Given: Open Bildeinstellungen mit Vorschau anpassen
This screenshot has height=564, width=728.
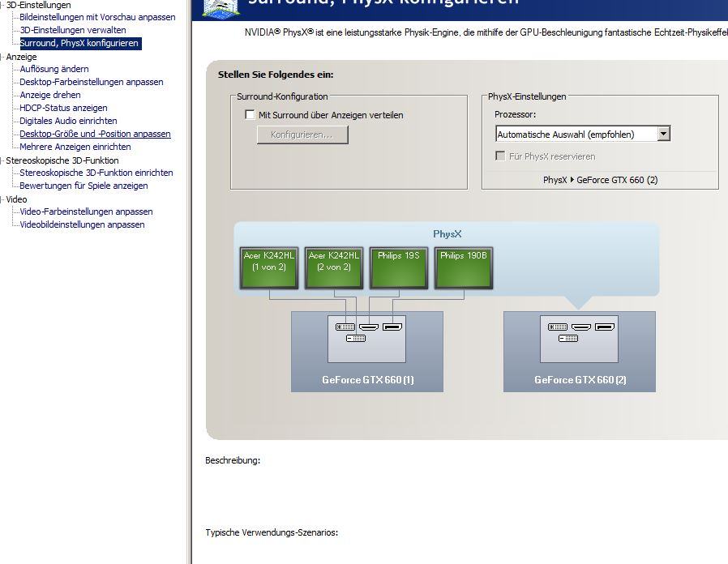Looking at the screenshot, I should pos(97,17).
